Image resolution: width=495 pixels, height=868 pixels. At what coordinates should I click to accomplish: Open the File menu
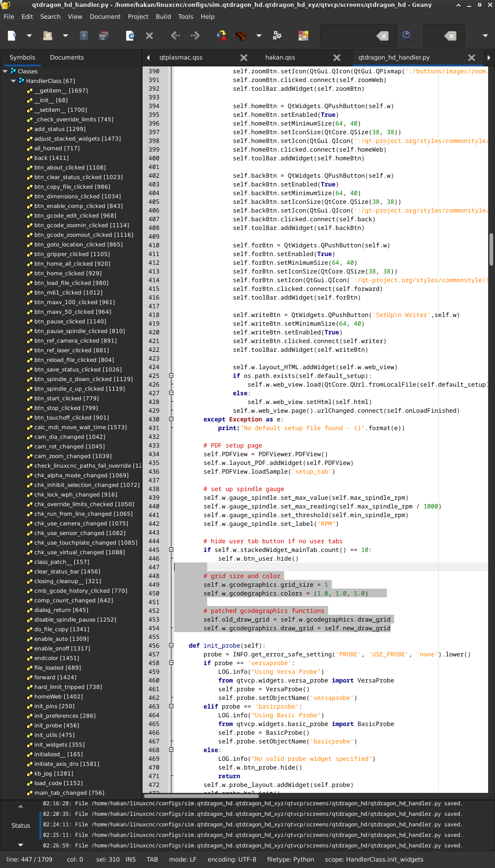pyautogui.click(x=9, y=16)
